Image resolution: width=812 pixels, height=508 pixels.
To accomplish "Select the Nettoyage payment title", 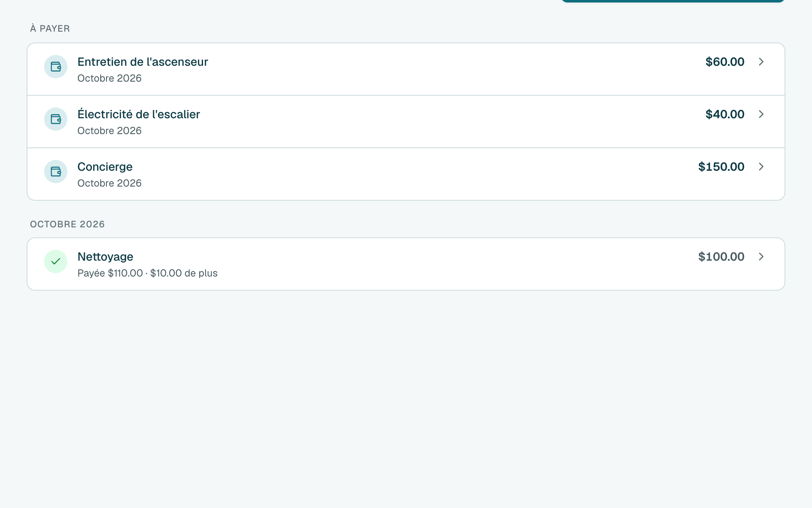I will pos(105,257).
